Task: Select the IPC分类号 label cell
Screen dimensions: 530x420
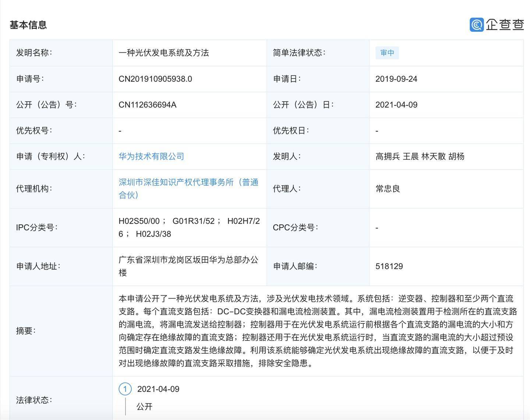Action: point(61,227)
